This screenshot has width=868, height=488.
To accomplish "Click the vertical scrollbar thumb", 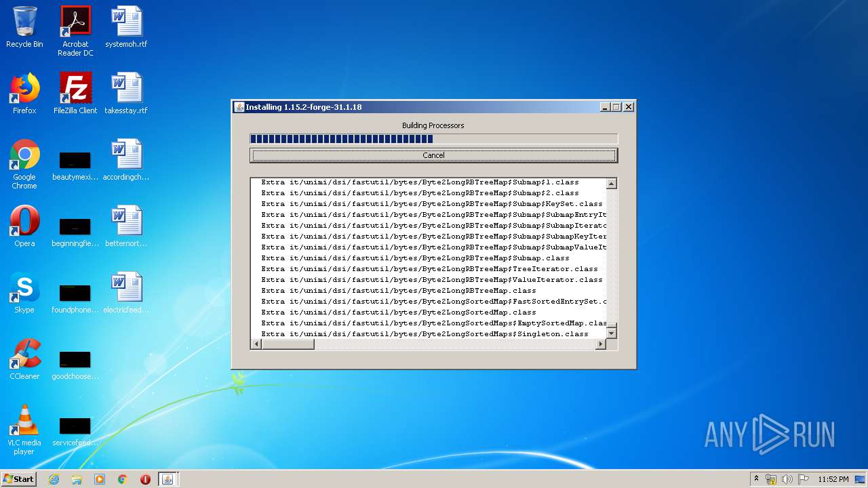I will point(611,325).
